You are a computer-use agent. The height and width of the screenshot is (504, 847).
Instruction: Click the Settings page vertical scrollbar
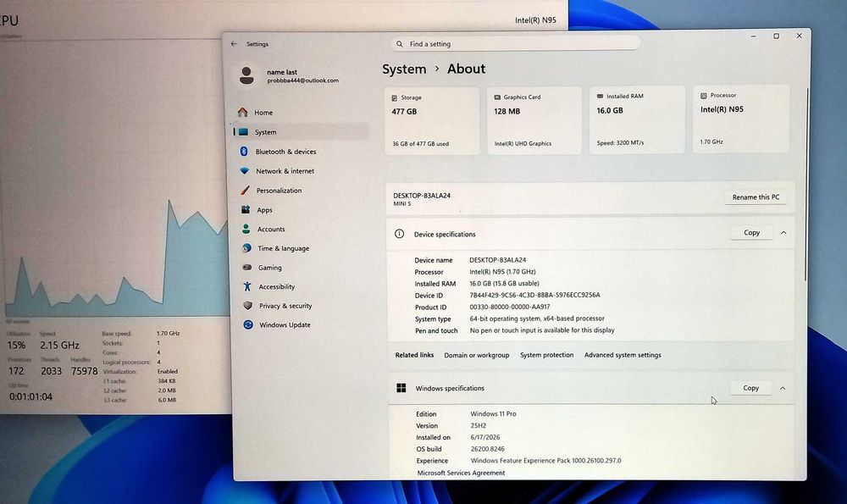(805, 184)
